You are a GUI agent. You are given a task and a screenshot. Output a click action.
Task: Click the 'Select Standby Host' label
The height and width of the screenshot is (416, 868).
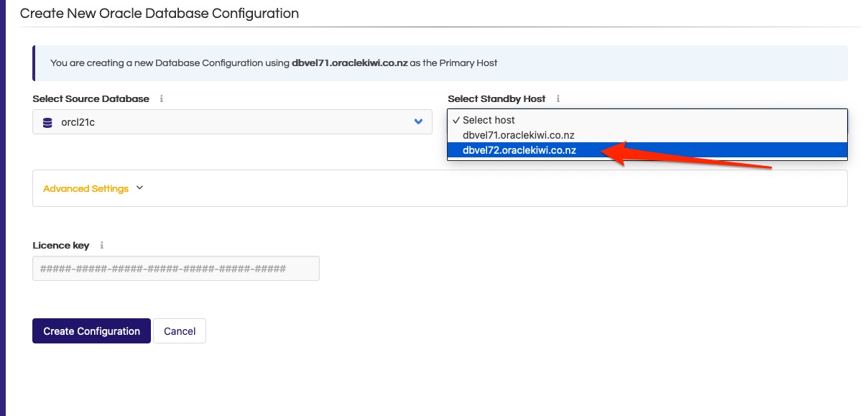coord(497,99)
